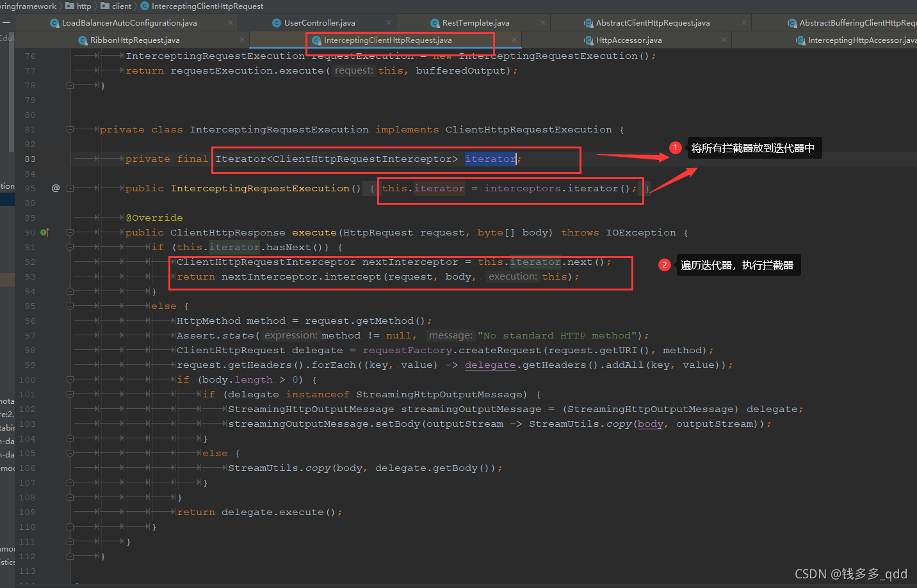This screenshot has height=588, width=917.
Task: Click the InterceptingClientHttpRequest breadcrumb
Action: 207,6
